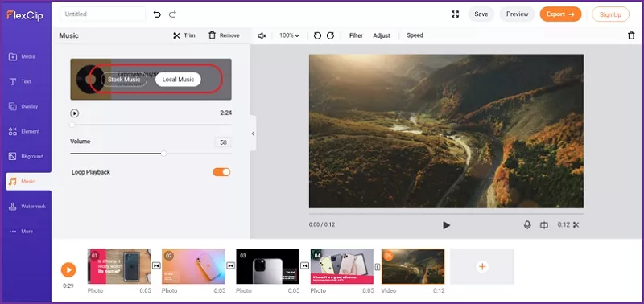Choose Stock Music
Screen dimensions: 644x304
click(124, 80)
